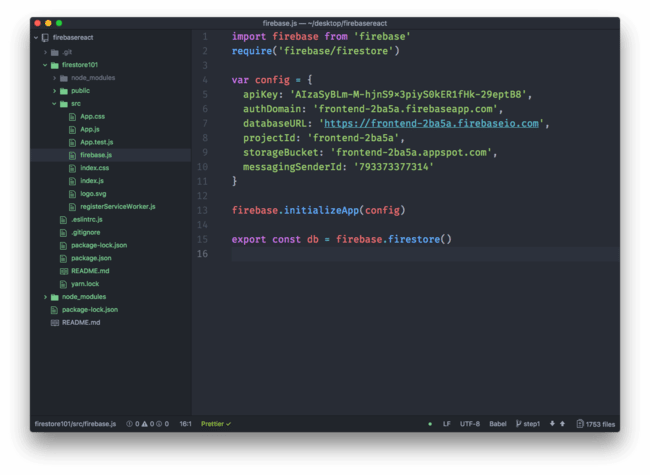
Task: Click the firestore101/src/firebase.js path in status bar
Action: click(x=75, y=424)
